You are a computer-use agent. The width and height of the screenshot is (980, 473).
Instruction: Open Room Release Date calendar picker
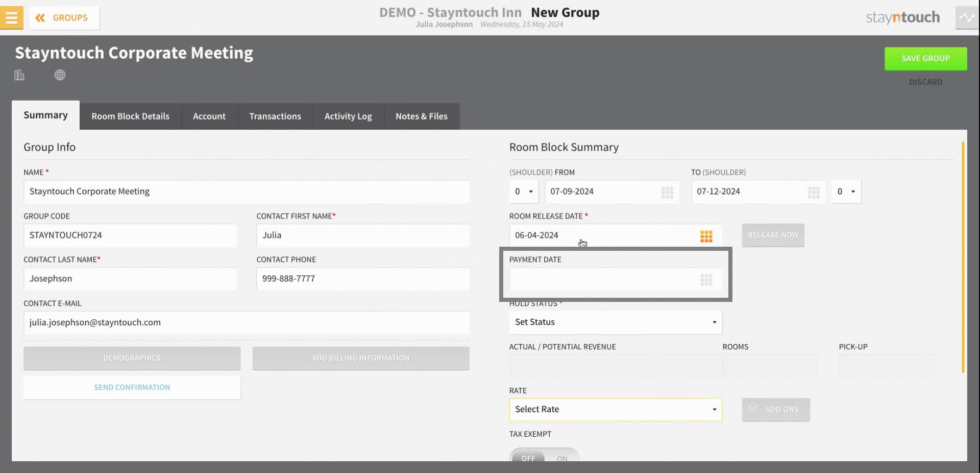coord(706,236)
